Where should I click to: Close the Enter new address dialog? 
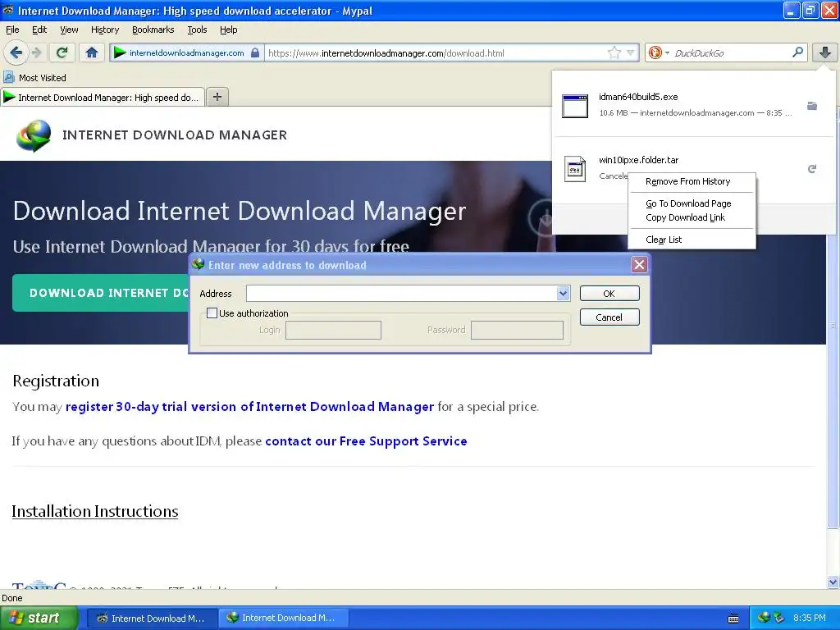[x=639, y=265]
